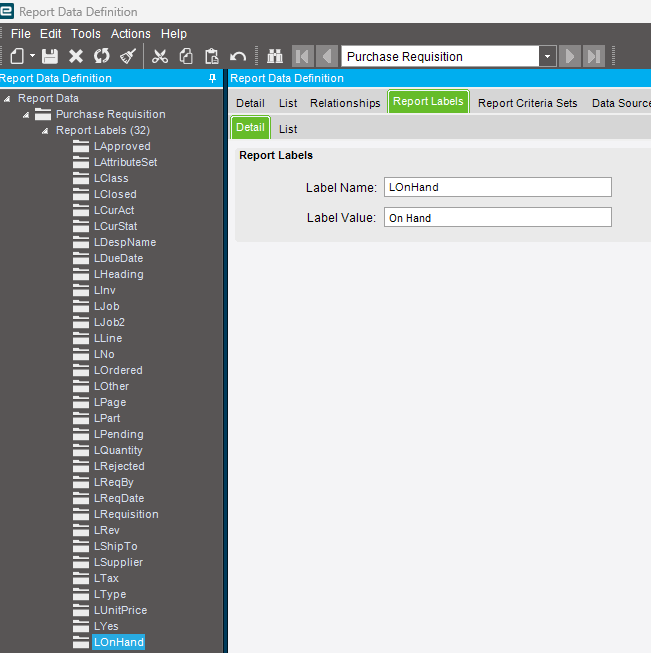Click the Clear brush icon
The image size is (651, 653).
pos(127,56)
